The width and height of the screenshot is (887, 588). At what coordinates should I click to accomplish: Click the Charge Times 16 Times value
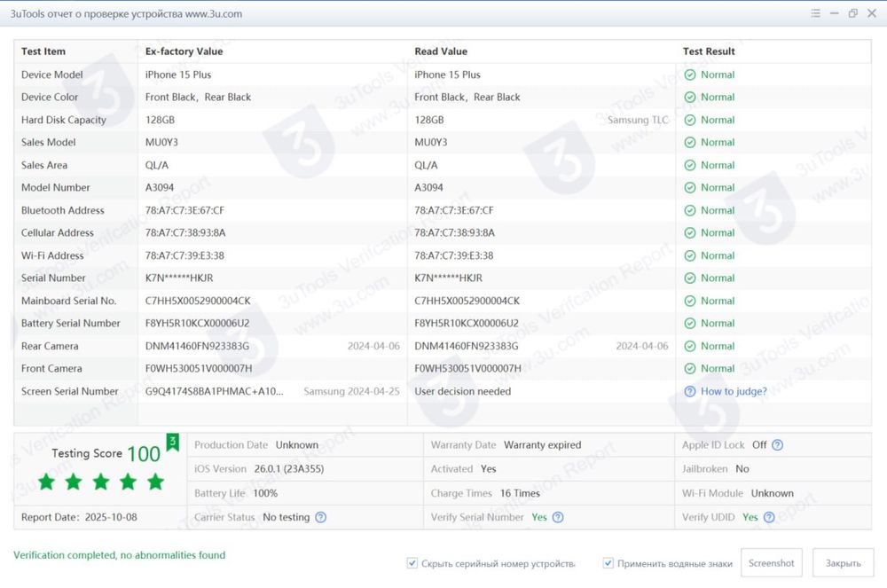(520, 493)
